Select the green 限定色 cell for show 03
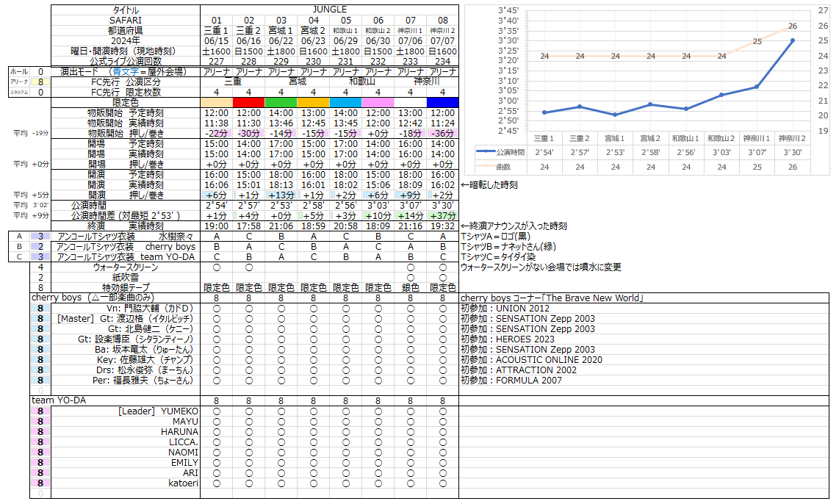The width and height of the screenshot is (839, 504). 281,102
